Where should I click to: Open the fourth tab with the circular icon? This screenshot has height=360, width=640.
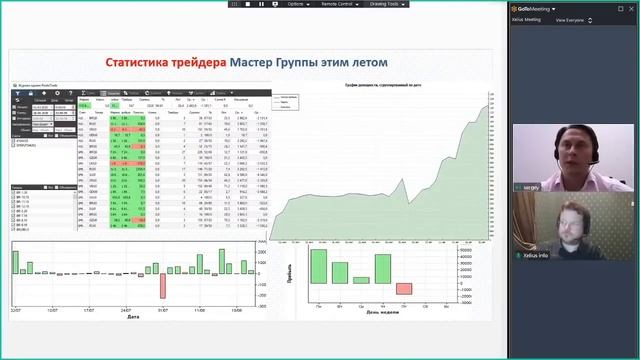click(x=153, y=93)
